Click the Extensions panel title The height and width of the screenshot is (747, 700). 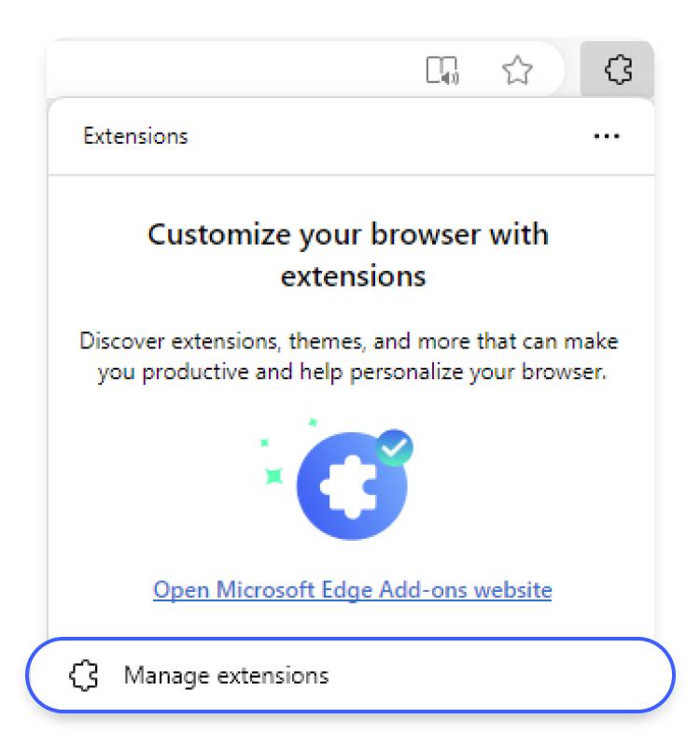pos(135,136)
